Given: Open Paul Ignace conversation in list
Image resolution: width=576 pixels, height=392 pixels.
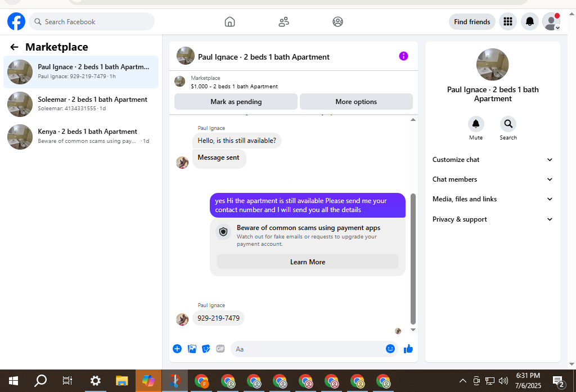Looking at the screenshot, I should coord(81,71).
